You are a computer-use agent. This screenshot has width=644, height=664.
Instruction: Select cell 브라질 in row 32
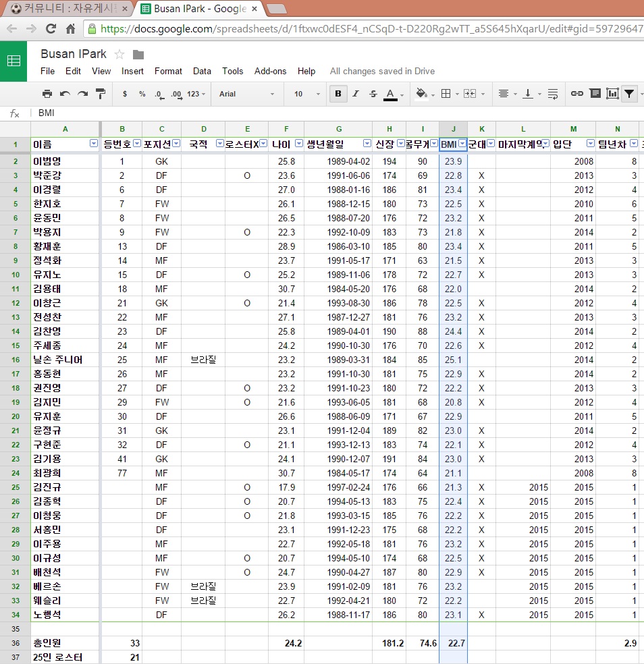pos(203,586)
